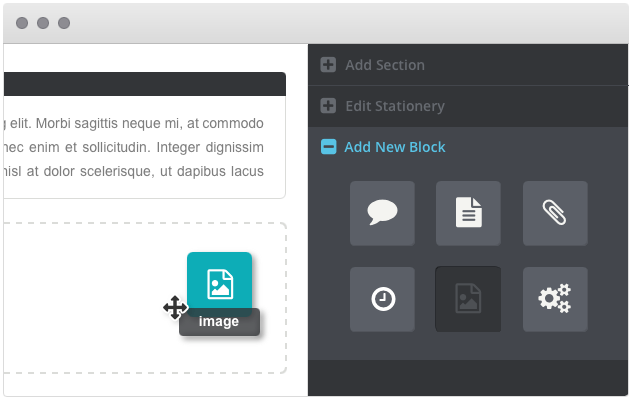Click the teal dragged image block
632x400 pixels.
(219, 284)
